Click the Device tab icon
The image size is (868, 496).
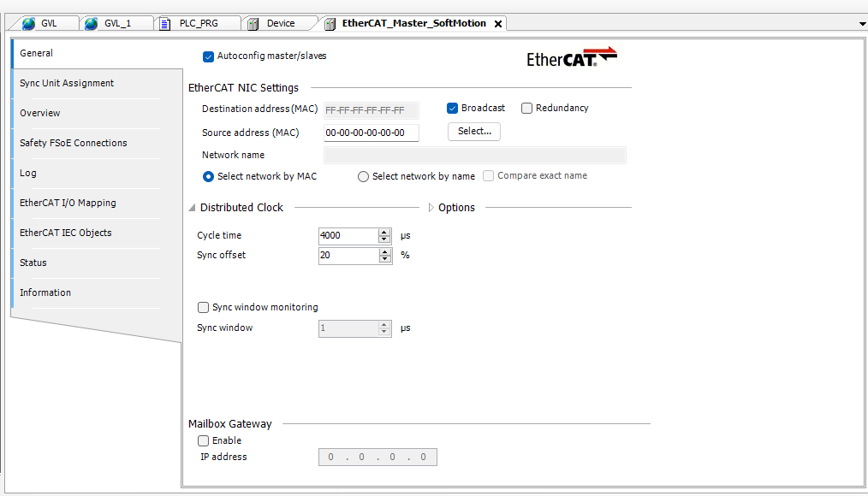click(x=253, y=24)
